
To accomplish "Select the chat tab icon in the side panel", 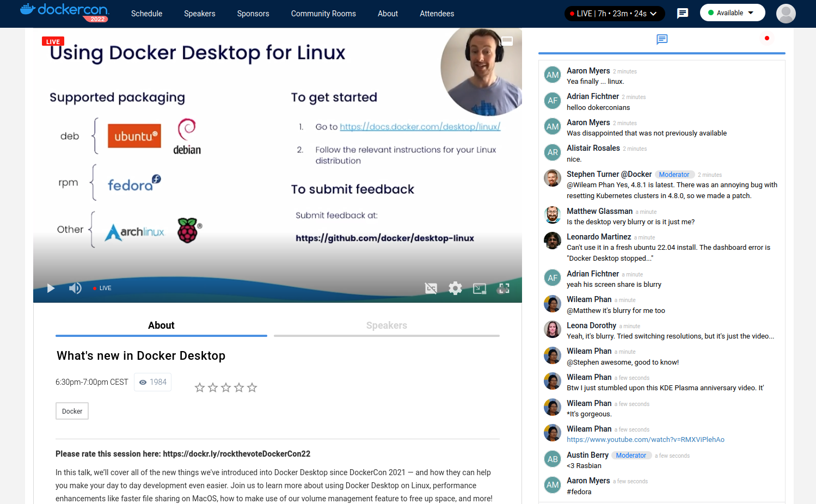I will pos(662,39).
